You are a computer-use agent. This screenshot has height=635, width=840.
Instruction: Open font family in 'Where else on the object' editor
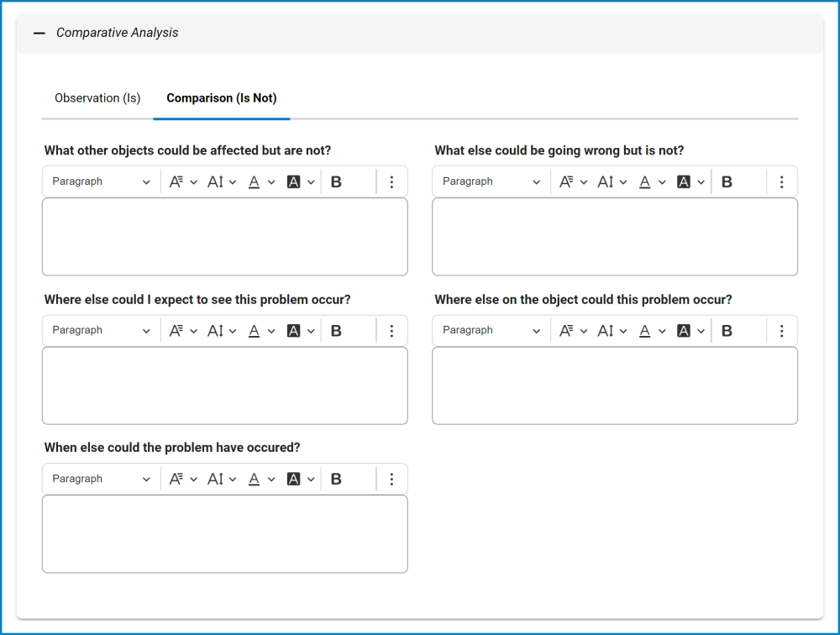574,331
